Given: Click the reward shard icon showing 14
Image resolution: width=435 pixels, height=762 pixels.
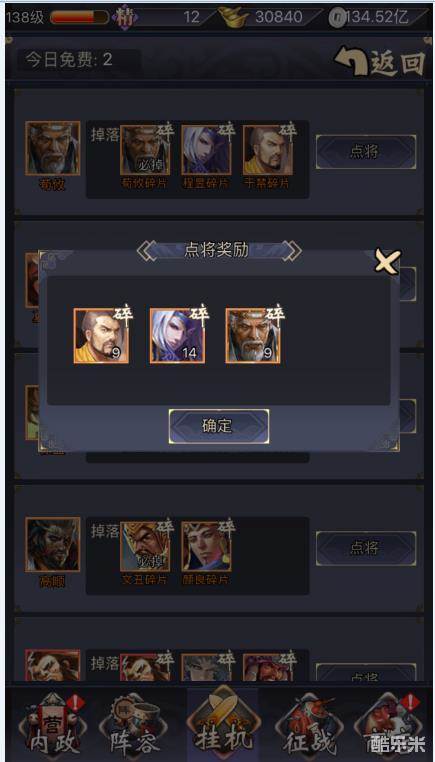Looking at the screenshot, I should 177,335.
